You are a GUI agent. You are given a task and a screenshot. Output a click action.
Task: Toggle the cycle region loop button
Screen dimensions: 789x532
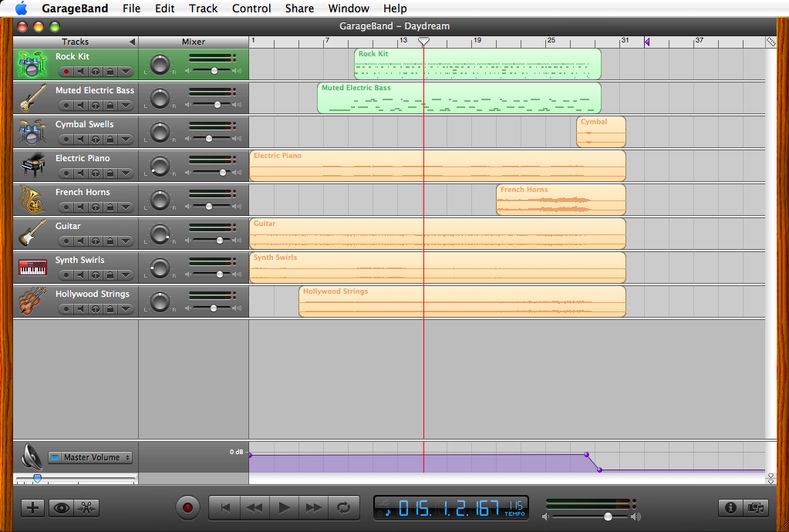tap(344, 508)
